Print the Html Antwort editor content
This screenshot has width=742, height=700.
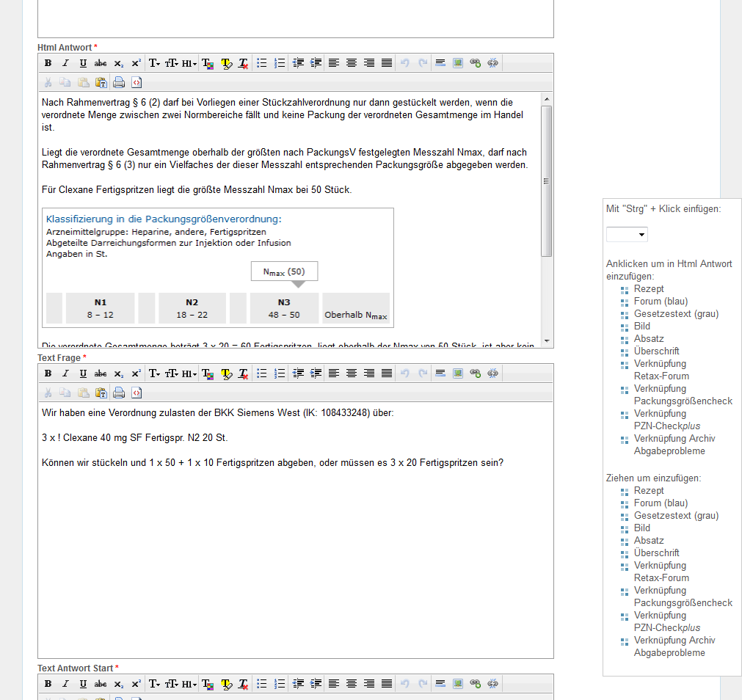coord(119,83)
